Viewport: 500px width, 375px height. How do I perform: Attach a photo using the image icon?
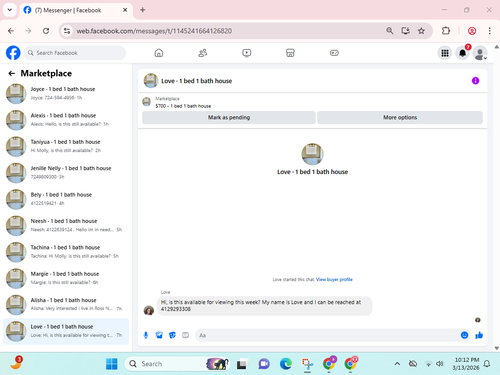coord(159,335)
